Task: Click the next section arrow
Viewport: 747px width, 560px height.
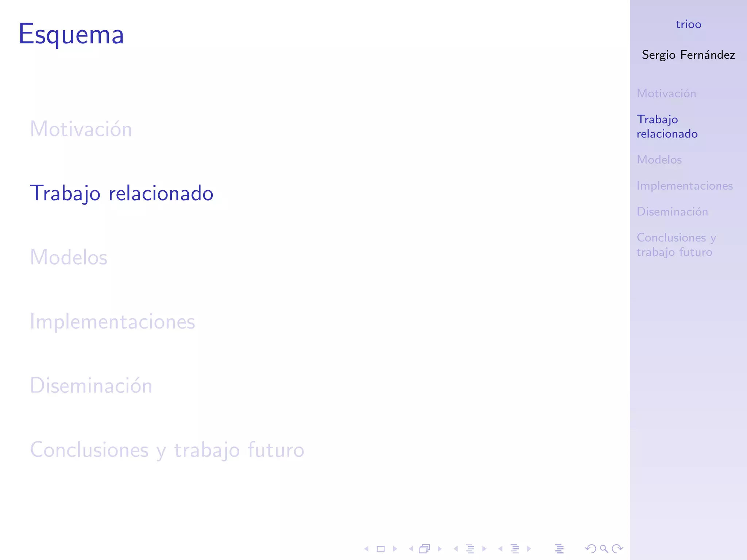Action: click(529, 549)
